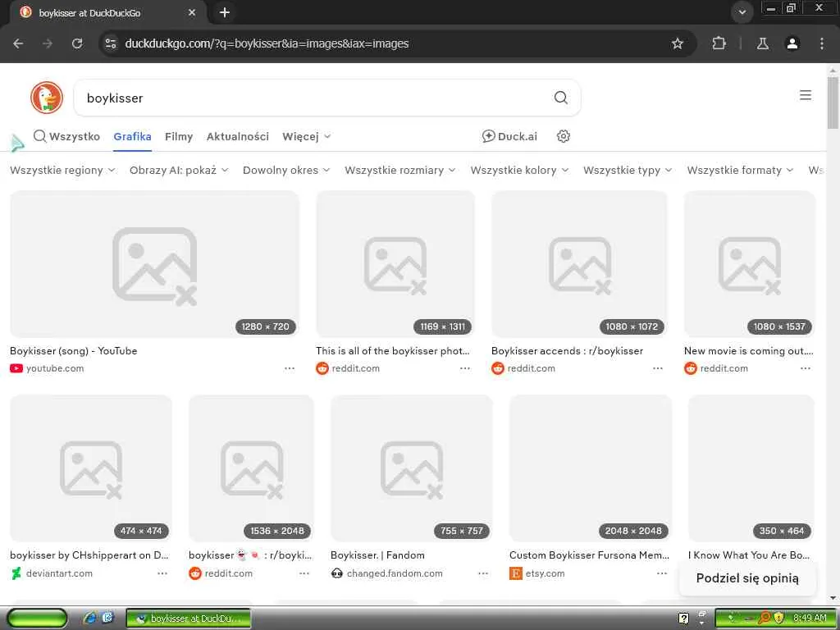The height and width of the screenshot is (630, 840).
Task: Open Wszystkie formaty filter dropdown
Action: point(741,170)
